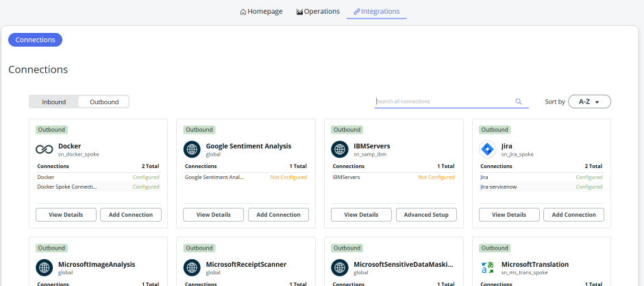
Task: Switch to Outbound connections
Action: pyautogui.click(x=104, y=102)
